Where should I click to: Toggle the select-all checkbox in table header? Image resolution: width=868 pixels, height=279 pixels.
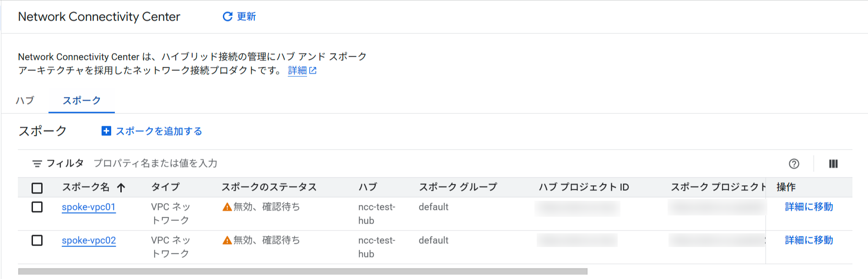[x=38, y=187]
